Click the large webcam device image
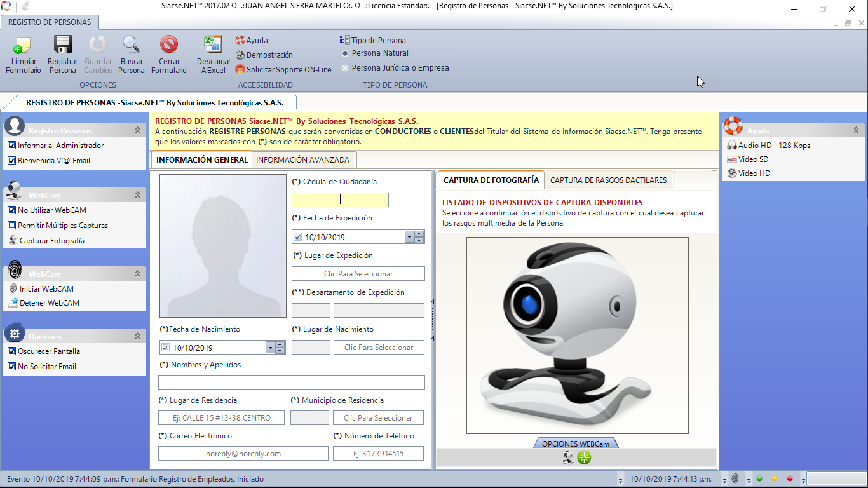The height and width of the screenshot is (488, 868). (x=578, y=335)
